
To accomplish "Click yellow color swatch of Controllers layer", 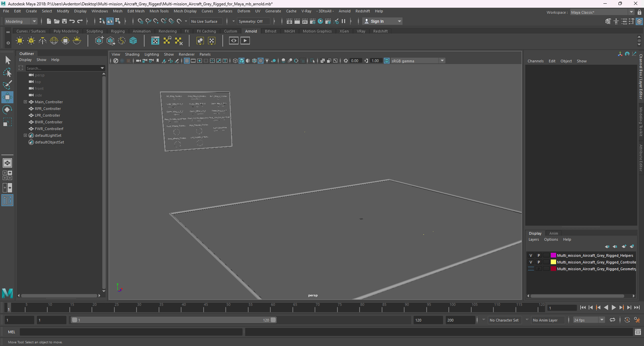I will (553, 262).
